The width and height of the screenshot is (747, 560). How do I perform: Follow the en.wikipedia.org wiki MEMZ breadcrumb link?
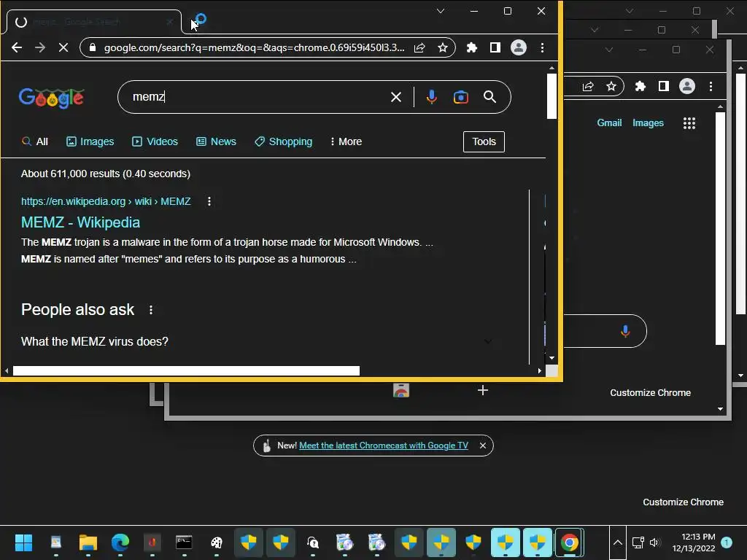click(106, 201)
